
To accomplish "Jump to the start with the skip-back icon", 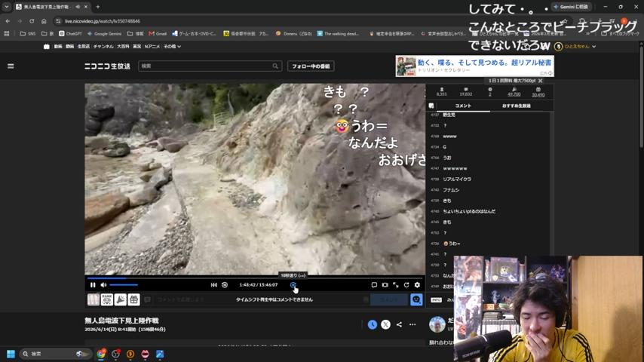I will 214,285.
